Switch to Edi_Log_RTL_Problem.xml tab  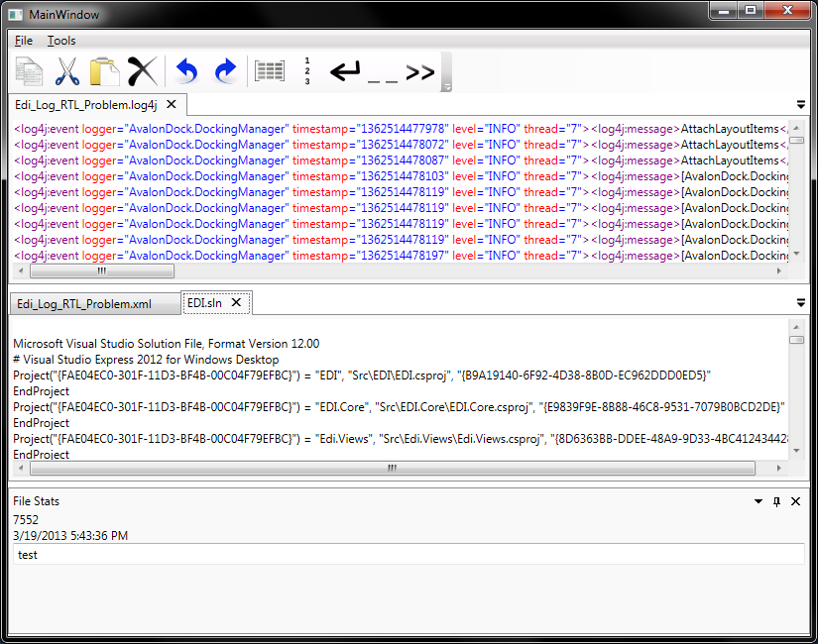click(x=84, y=304)
